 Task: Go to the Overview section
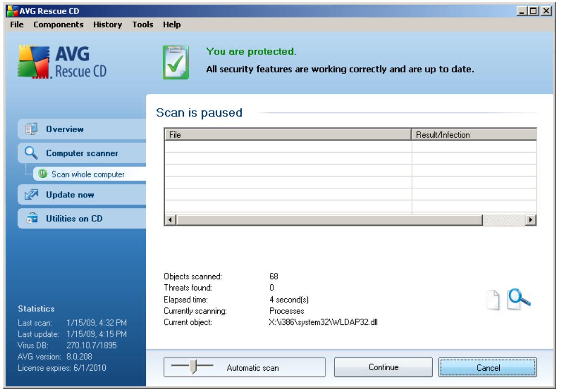click(82, 129)
